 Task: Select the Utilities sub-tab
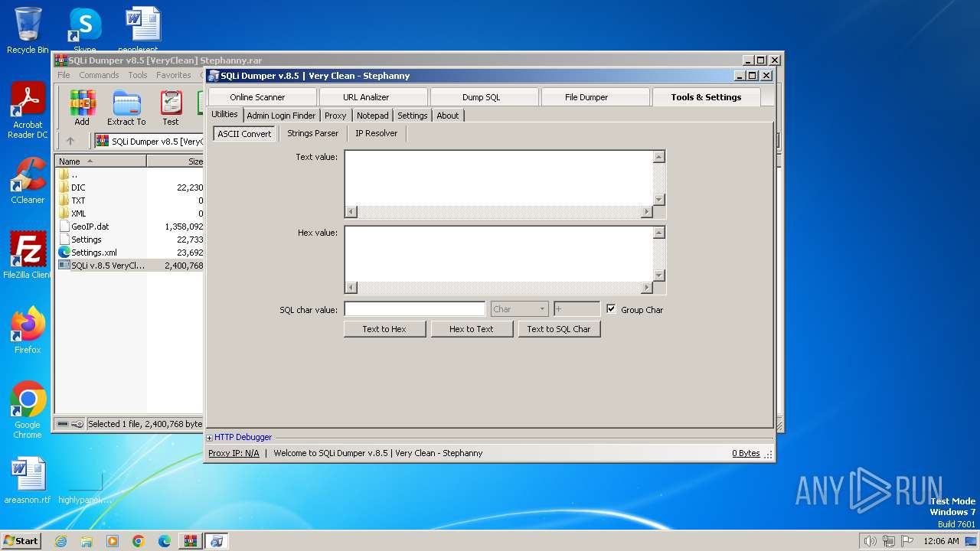pos(225,114)
